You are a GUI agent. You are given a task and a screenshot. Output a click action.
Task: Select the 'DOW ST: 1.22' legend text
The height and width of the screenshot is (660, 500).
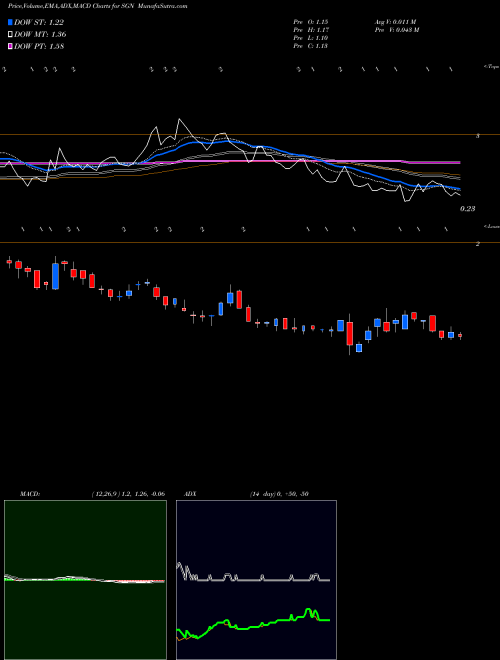pyautogui.click(x=39, y=22)
